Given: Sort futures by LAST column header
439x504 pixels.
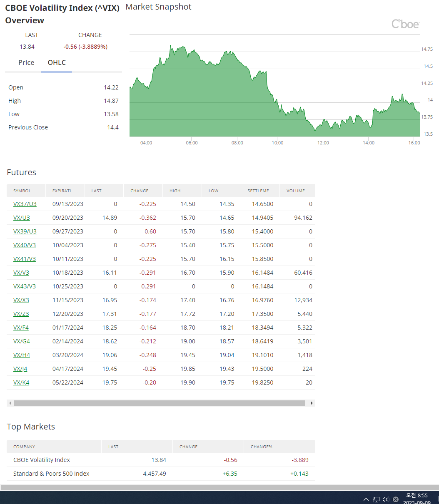Looking at the screenshot, I should (x=104, y=191).
